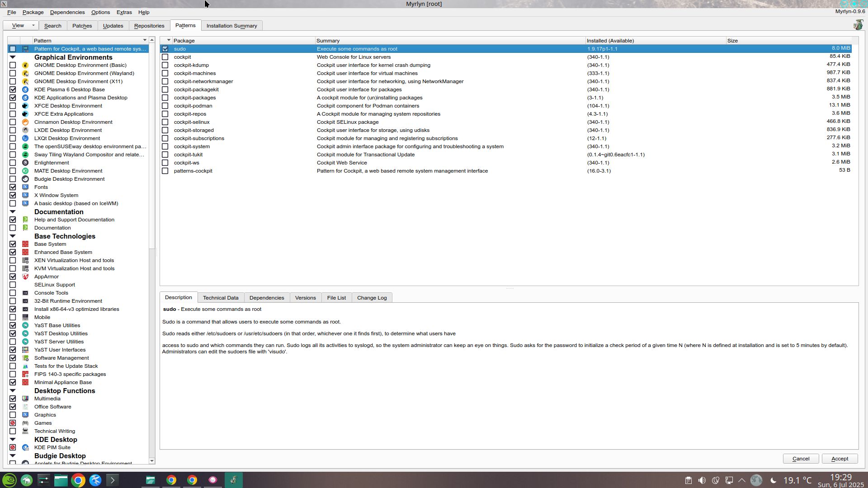
Task: Collapse the Graphical Environments group
Action: 13,57
